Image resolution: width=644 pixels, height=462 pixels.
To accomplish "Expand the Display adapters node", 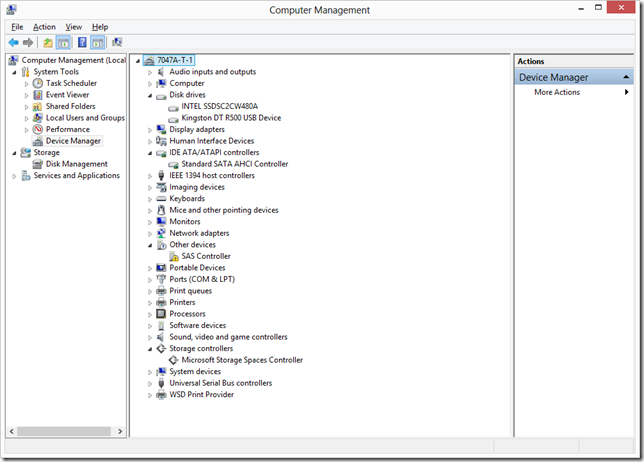I will [x=150, y=130].
